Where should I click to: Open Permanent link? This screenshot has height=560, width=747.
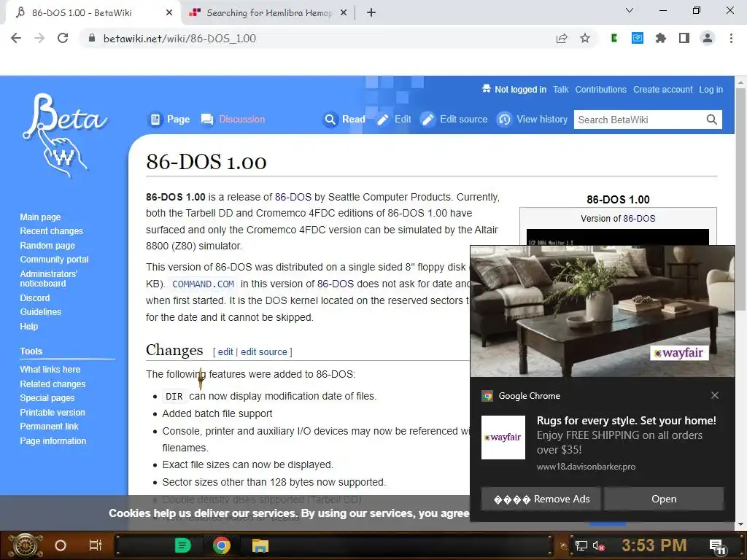click(49, 427)
